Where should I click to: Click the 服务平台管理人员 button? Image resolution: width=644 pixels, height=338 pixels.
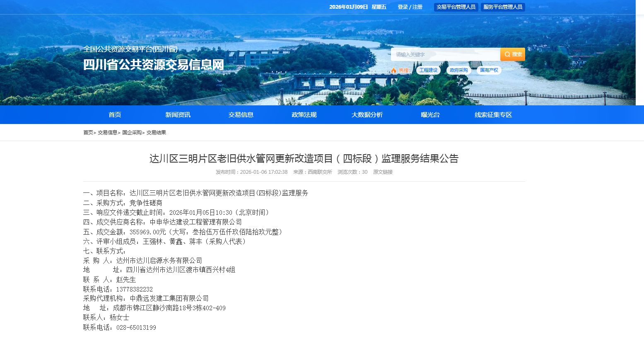tap(503, 7)
